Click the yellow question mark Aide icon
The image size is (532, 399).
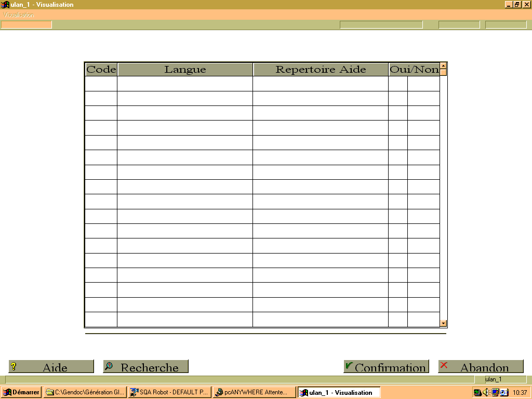coord(14,366)
